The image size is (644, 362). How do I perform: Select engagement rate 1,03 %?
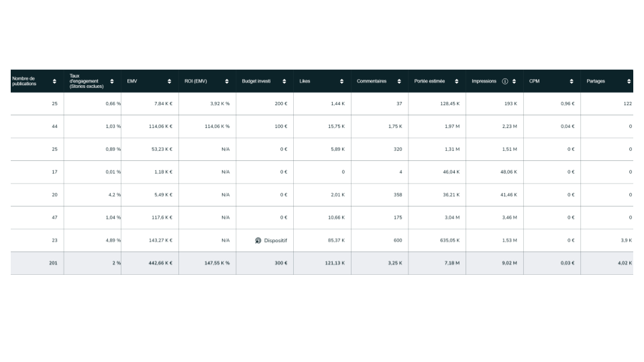pyautogui.click(x=113, y=127)
